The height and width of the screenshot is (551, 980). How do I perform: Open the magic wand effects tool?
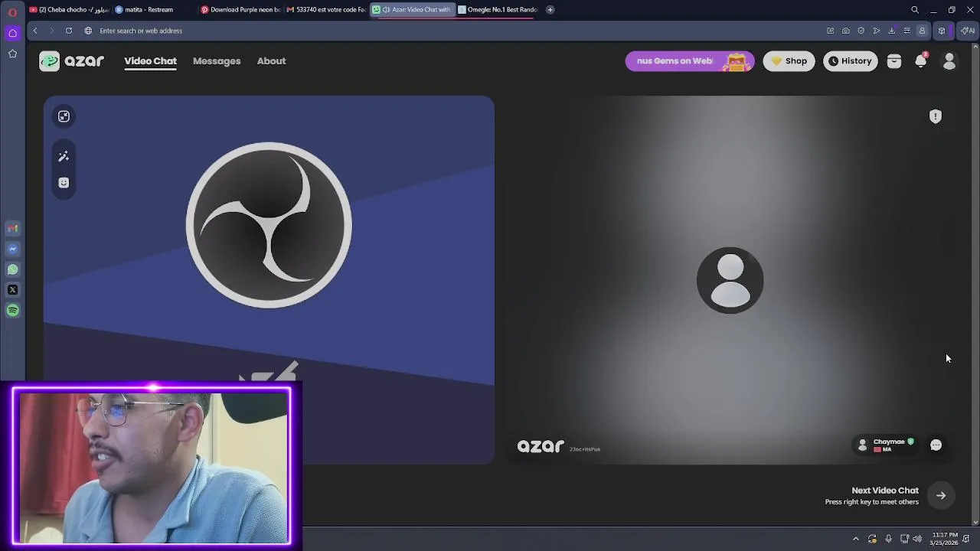(64, 156)
